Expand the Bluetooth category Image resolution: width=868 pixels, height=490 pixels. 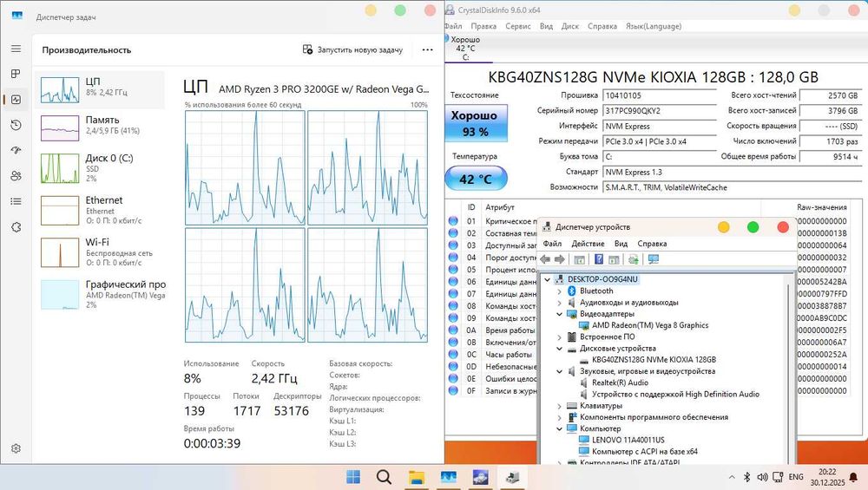(x=559, y=291)
